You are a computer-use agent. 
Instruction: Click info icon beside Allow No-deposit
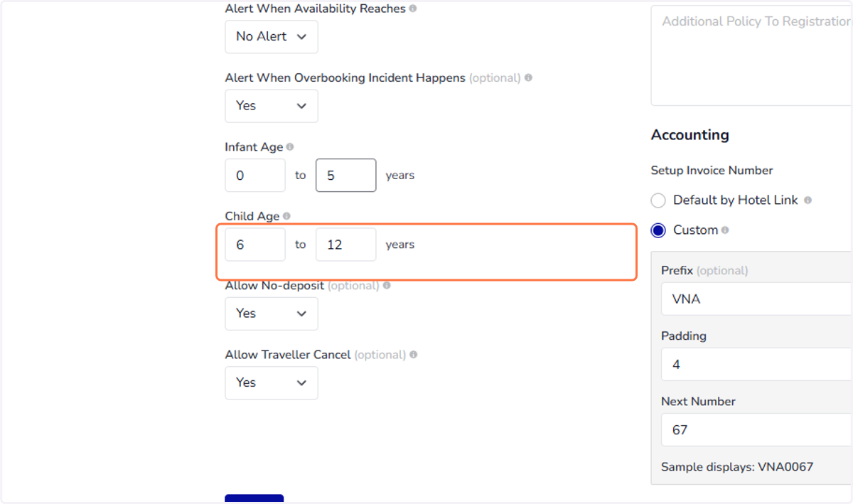tap(387, 285)
